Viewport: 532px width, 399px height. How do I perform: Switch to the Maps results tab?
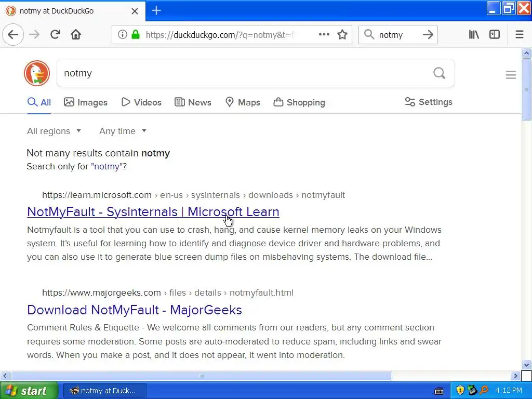[243, 102]
